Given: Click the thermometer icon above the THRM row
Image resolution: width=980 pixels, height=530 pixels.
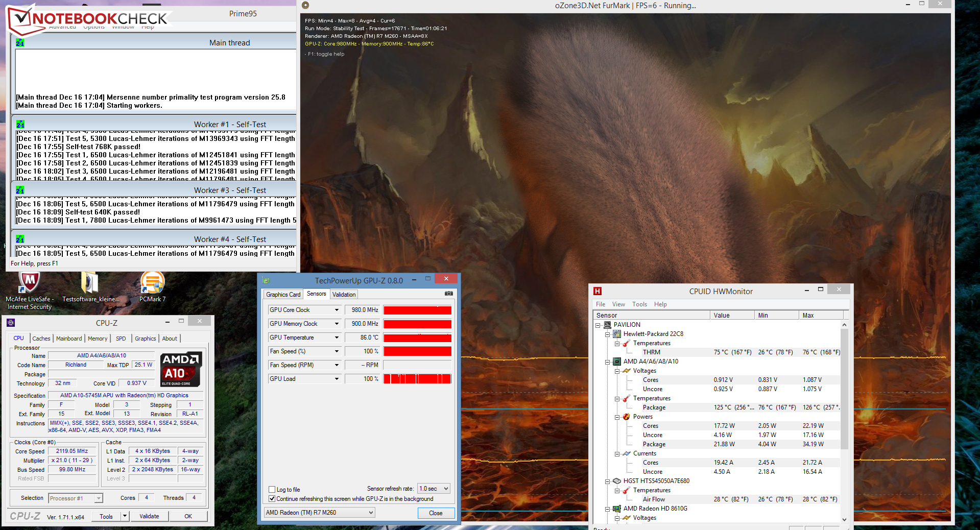Looking at the screenshot, I should point(627,343).
